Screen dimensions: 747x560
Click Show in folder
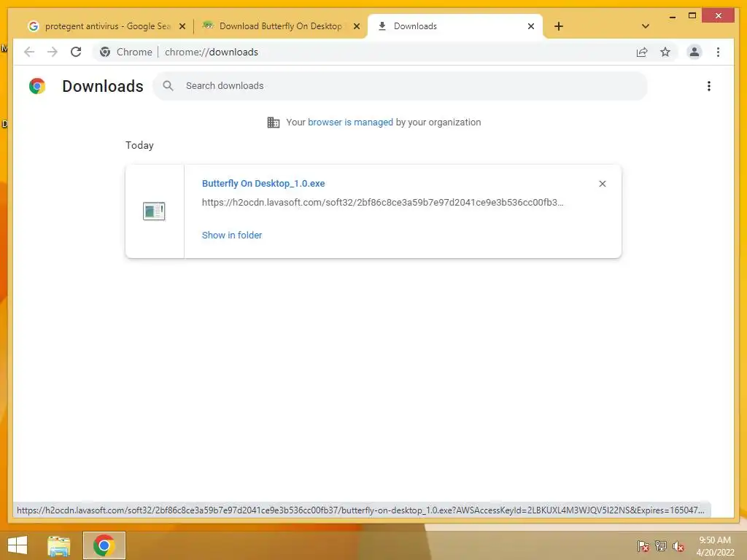point(232,236)
